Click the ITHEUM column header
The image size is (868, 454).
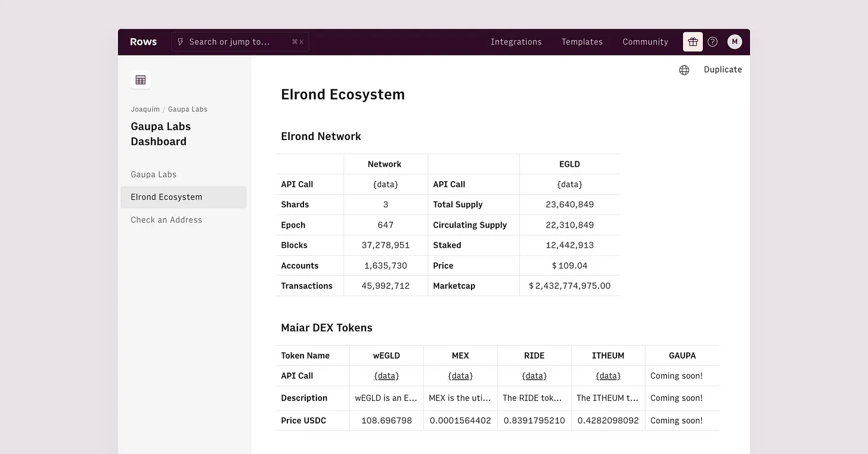pos(608,356)
